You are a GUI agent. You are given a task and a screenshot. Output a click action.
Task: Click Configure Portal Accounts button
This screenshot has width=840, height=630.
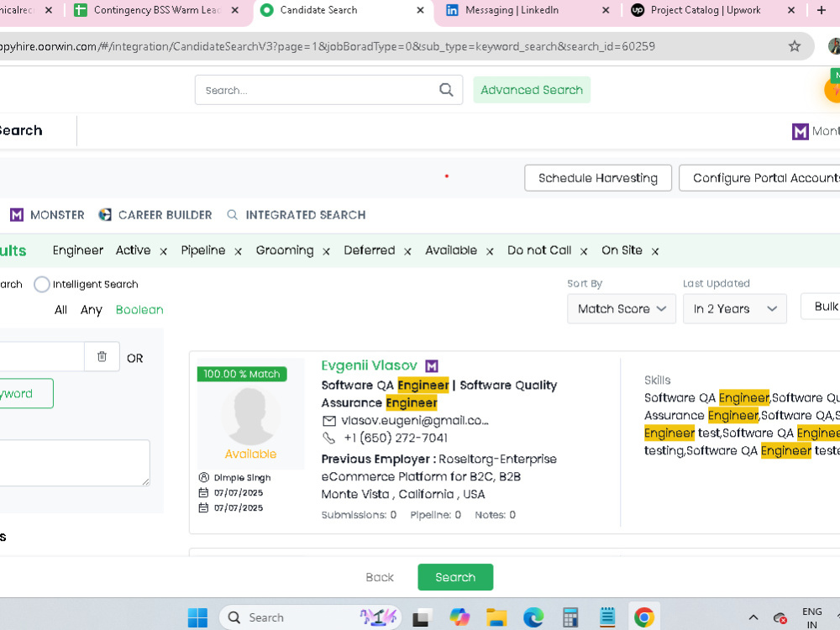[x=759, y=178]
